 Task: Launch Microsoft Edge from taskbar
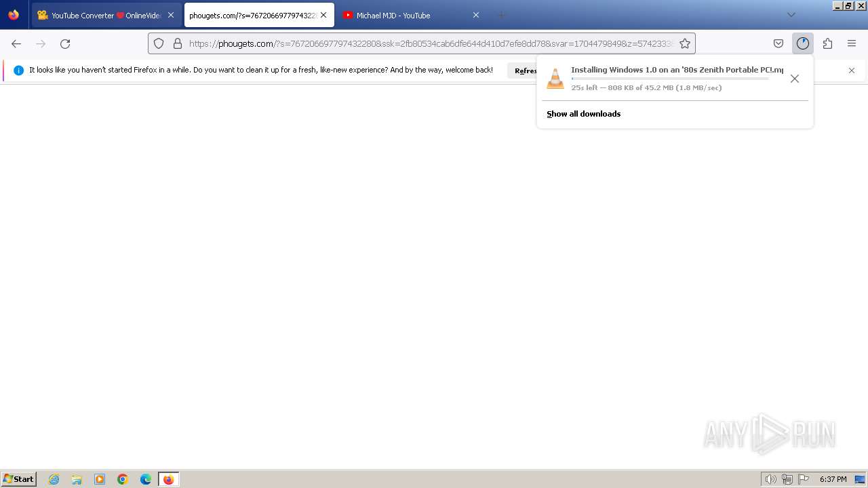[x=146, y=479]
